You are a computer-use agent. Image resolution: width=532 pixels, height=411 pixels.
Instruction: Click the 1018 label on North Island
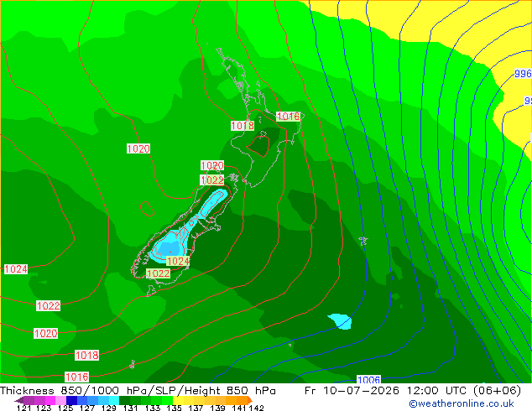coord(243,126)
